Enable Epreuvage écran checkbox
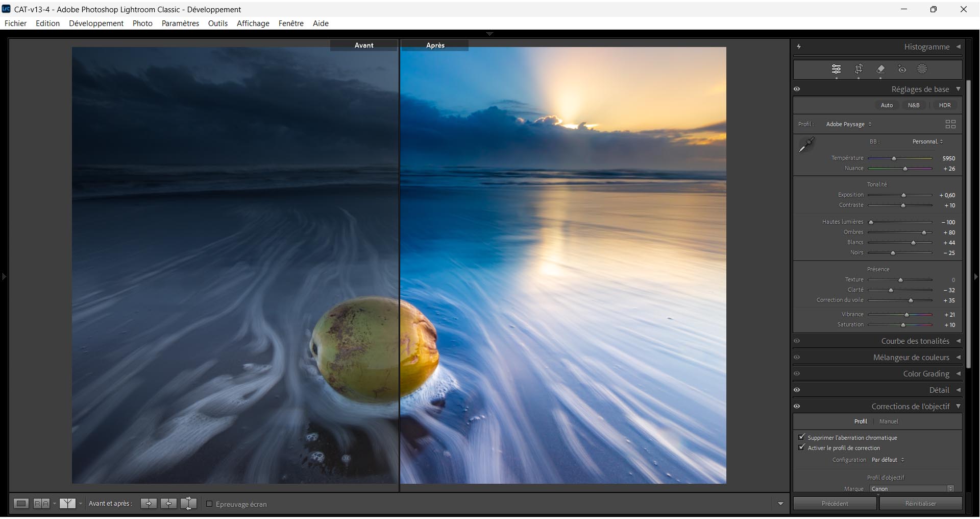Viewport: 980px width, 519px height. pos(209,504)
